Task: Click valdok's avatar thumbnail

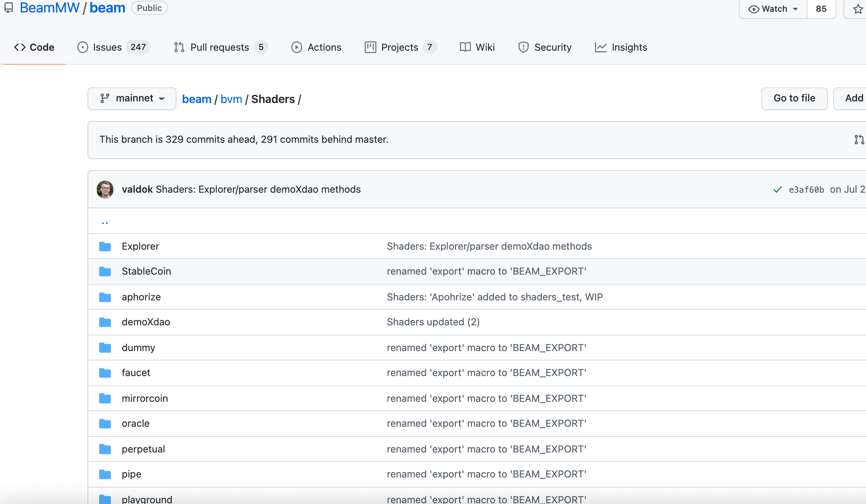Action: 105,190
